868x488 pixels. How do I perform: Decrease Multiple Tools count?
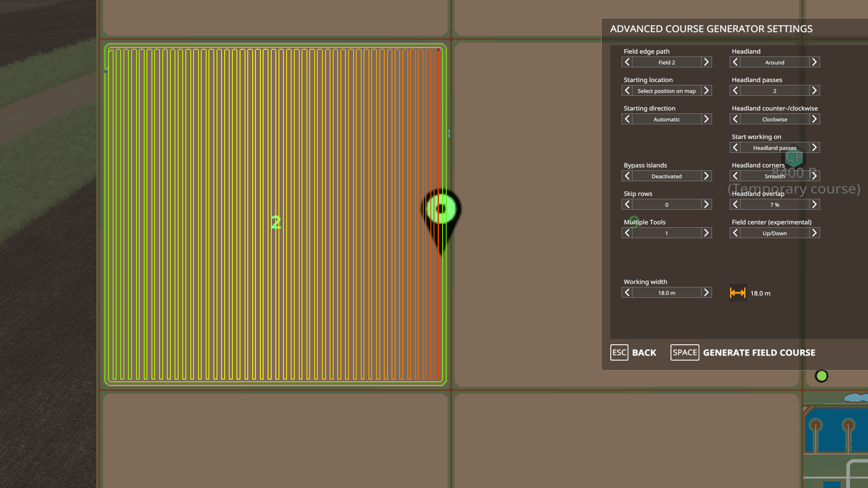click(x=627, y=233)
